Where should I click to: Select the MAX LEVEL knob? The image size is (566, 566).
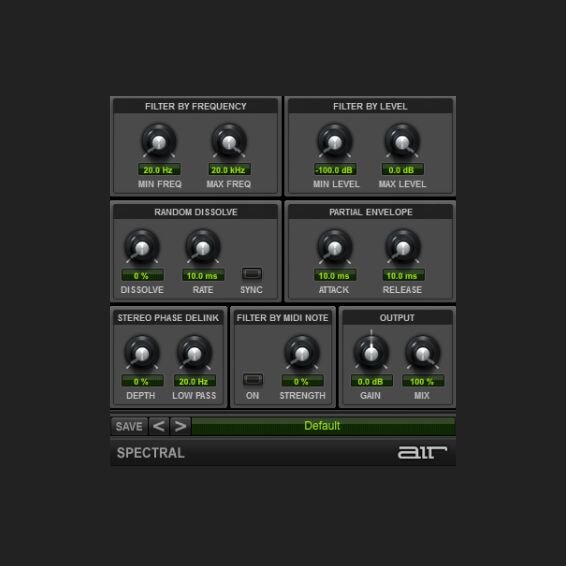coord(402,142)
